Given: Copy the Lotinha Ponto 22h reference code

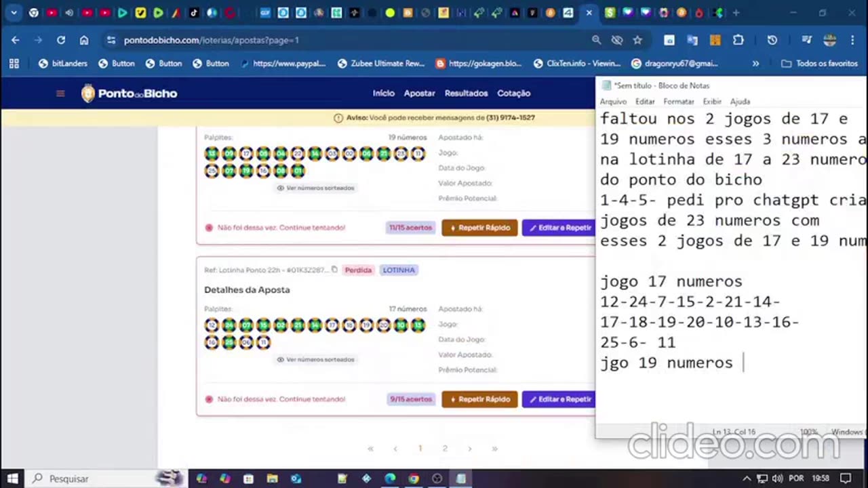Looking at the screenshot, I should point(334,270).
